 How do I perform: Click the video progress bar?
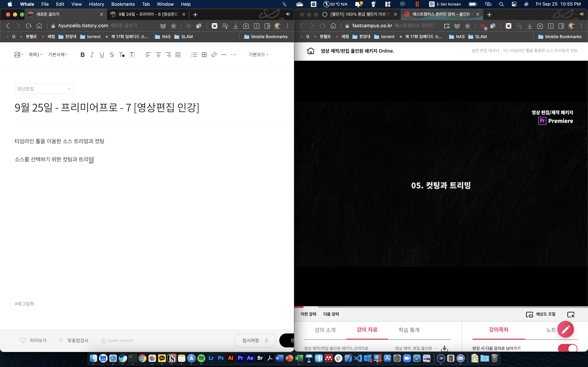coord(441,307)
